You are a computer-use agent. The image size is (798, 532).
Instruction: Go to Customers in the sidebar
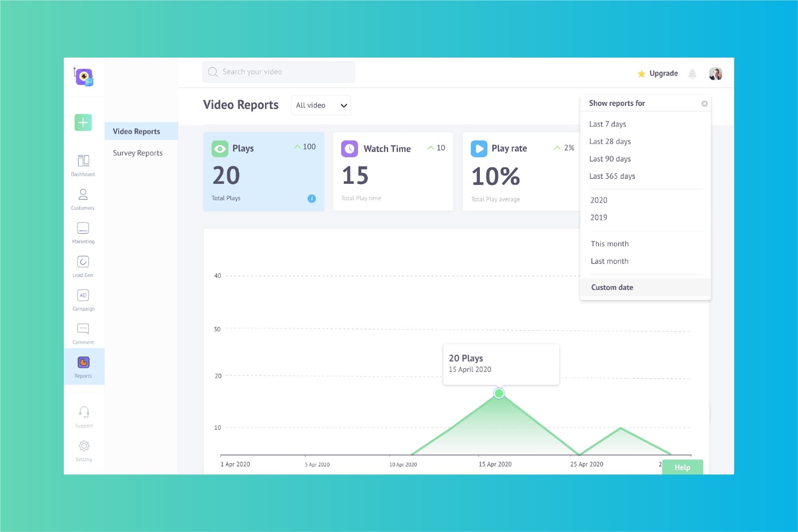83,199
